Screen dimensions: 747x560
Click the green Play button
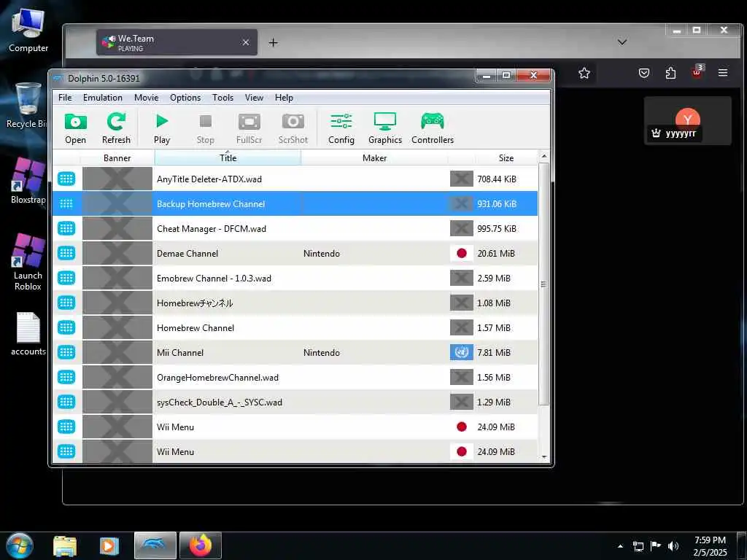pyautogui.click(x=162, y=128)
